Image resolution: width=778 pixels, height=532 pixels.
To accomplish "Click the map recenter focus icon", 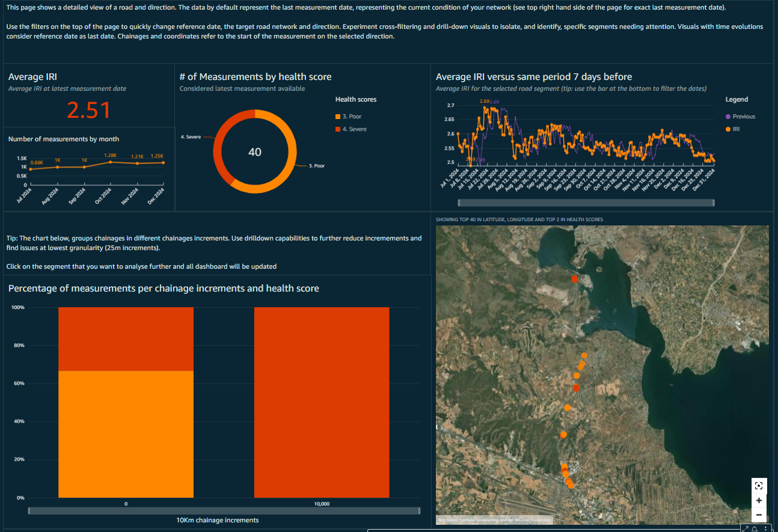I will pyautogui.click(x=759, y=486).
